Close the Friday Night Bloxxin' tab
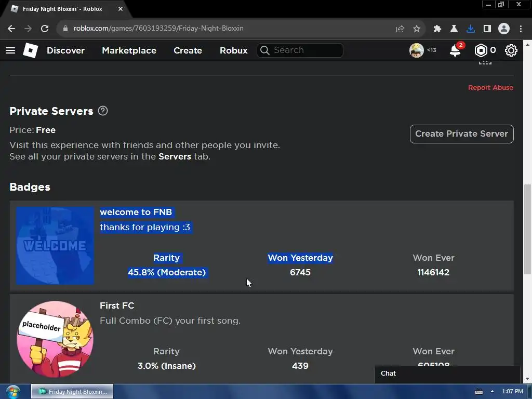Viewport: 532px width, 399px height. coord(121,9)
